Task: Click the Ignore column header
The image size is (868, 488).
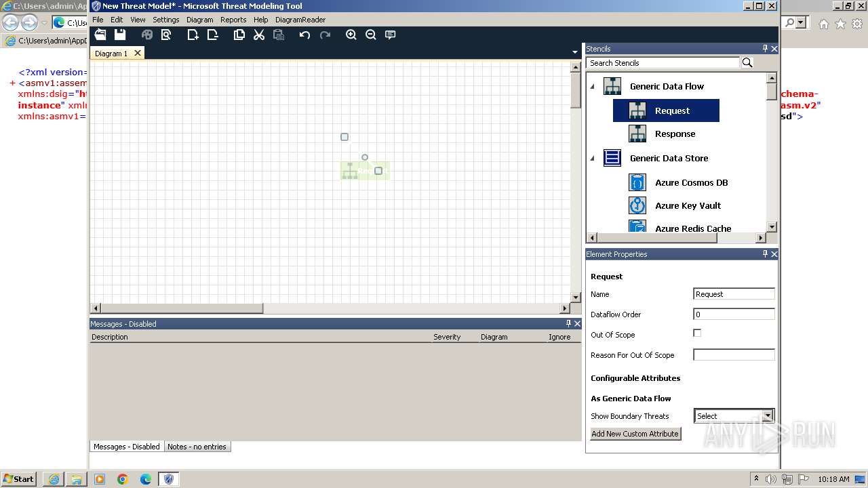Action: coord(559,337)
